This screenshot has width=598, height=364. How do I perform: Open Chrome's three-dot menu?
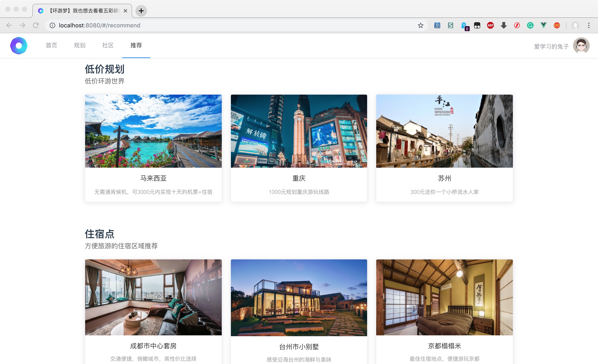588,25
